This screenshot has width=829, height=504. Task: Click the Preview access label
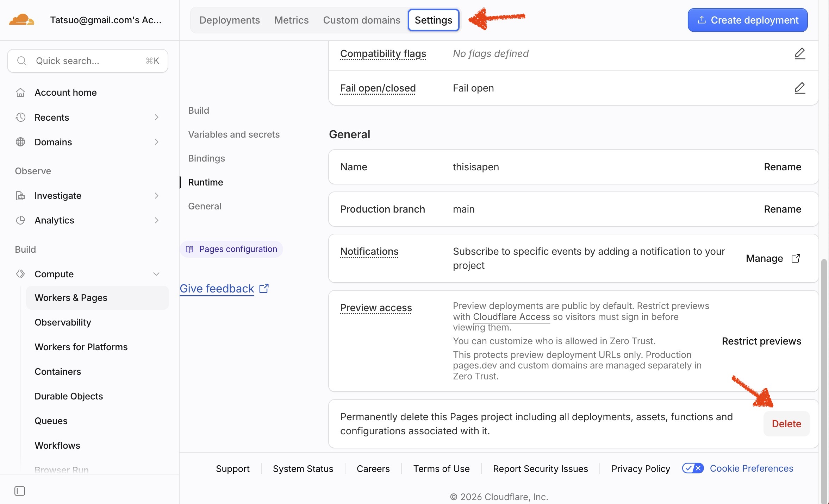(x=376, y=308)
